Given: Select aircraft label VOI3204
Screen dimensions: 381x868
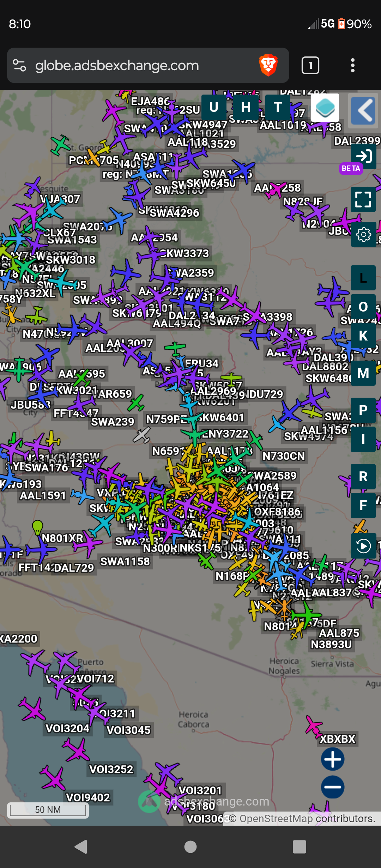Looking at the screenshot, I should [x=68, y=728].
